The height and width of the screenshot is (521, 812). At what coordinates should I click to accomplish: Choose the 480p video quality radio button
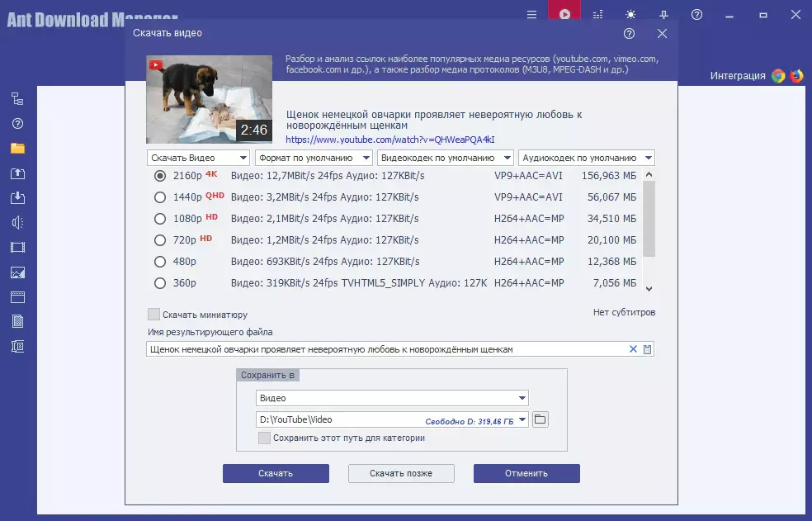coord(160,262)
